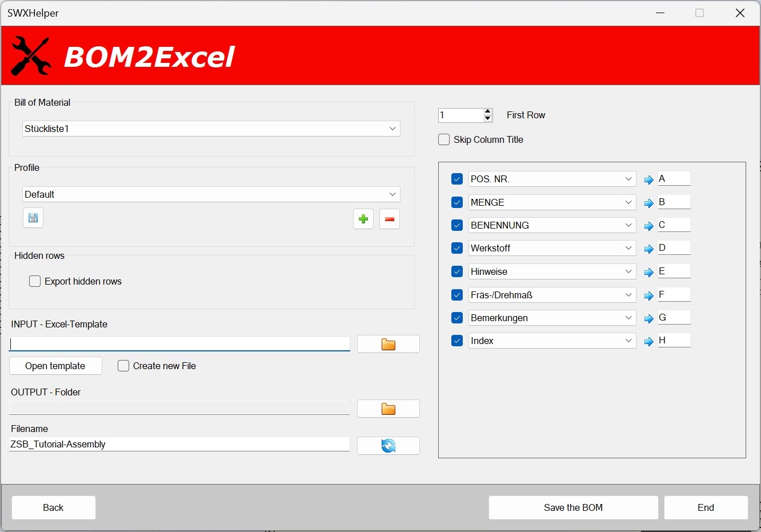Viewport: 761px width, 532px height.
Task: Click the Back button
Action: [53, 507]
